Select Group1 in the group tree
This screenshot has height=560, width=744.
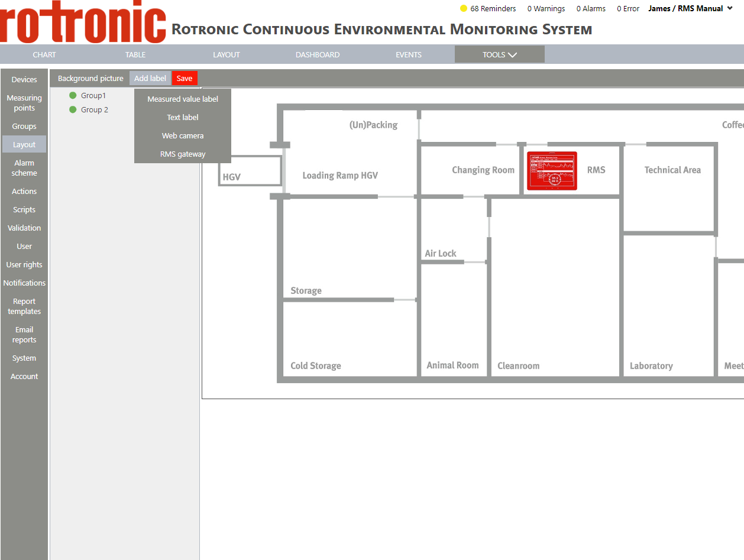(x=93, y=95)
